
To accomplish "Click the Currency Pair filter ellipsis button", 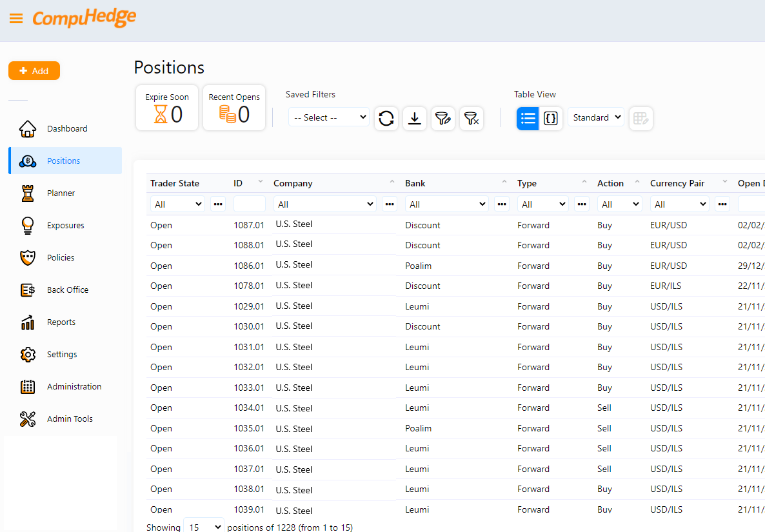I will point(722,204).
